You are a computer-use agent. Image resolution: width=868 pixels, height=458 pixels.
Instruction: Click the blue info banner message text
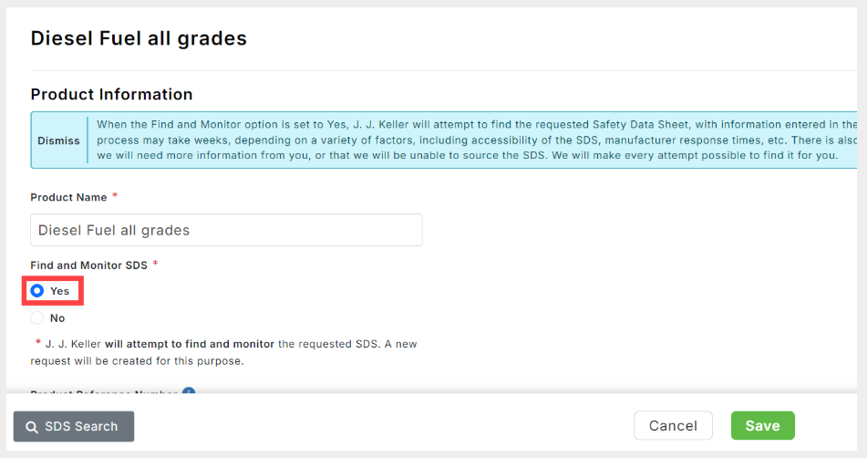pos(477,140)
